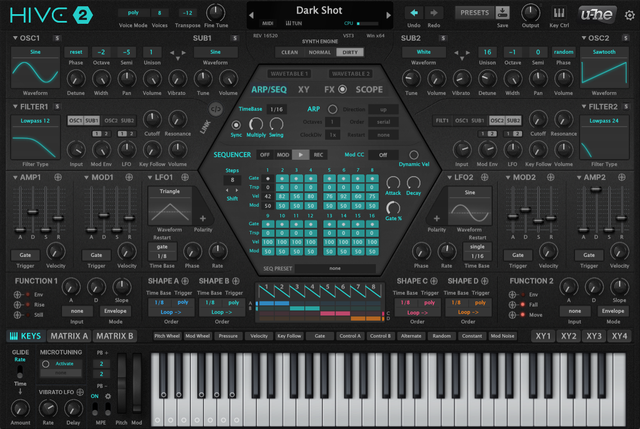Open the XY3 tab
The image size is (640, 429).
pyautogui.click(x=594, y=336)
